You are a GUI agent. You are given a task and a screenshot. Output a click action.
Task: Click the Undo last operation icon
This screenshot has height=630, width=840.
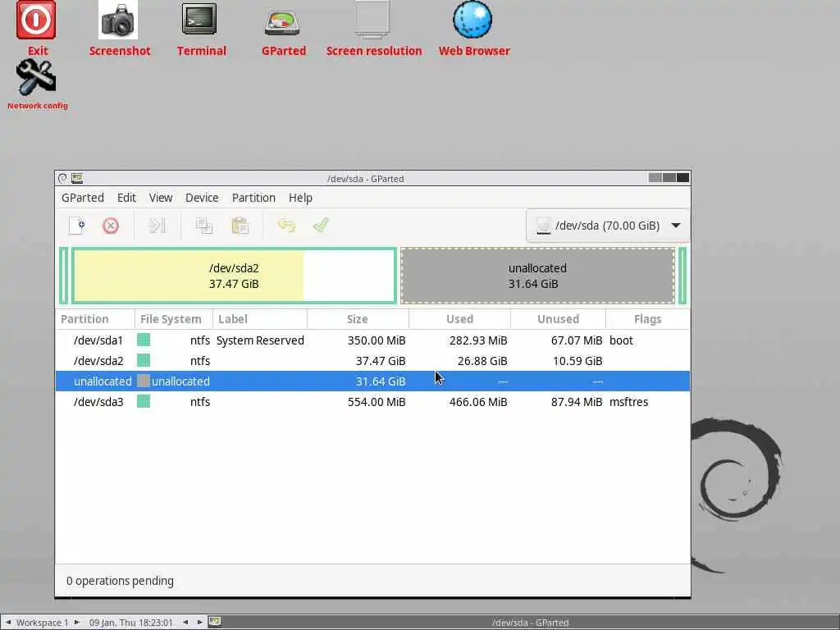tap(286, 226)
